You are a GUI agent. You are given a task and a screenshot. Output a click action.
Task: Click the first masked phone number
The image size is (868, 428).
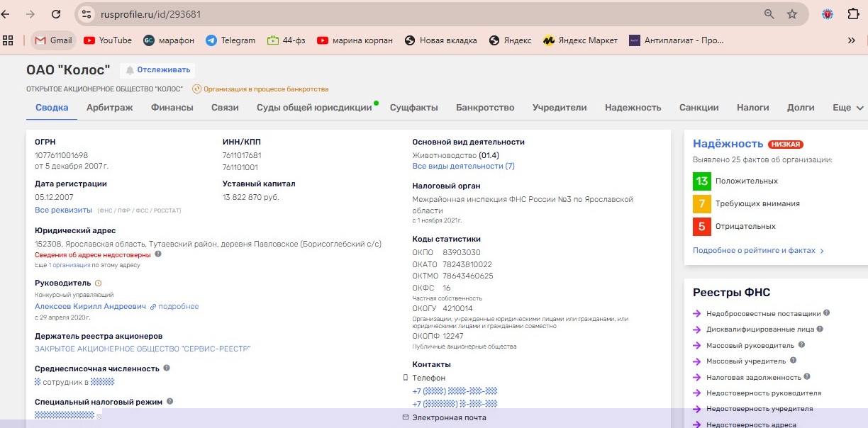455,391
